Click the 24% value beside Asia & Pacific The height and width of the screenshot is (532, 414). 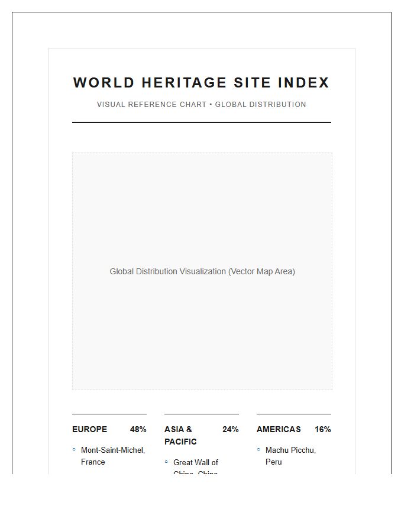tap(231, 429)
